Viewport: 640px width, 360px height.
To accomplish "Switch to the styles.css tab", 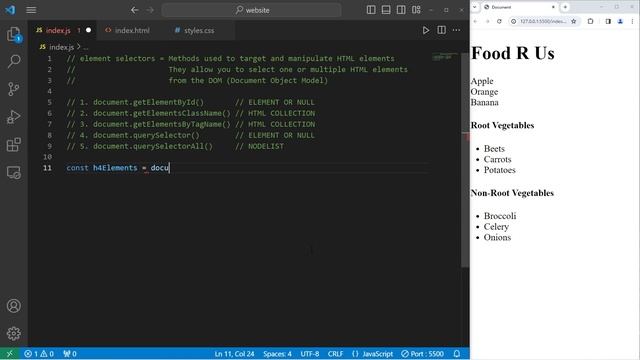I will (199, 30).
